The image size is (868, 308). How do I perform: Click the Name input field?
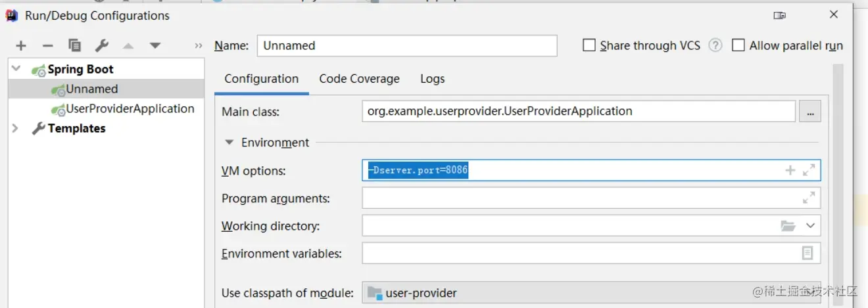point(407,45)
